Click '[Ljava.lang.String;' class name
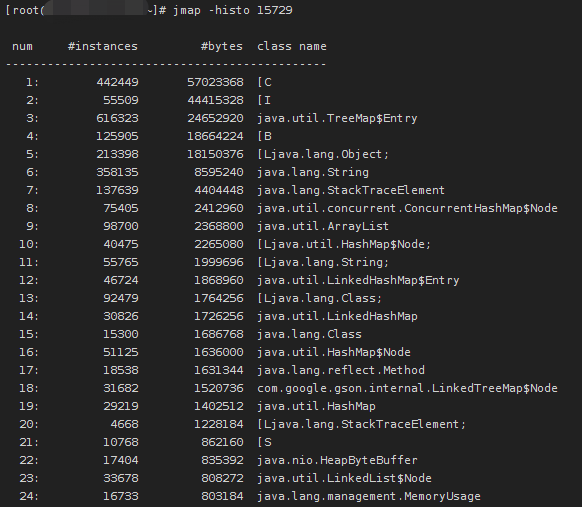The height and width of the screenshot is (507, 582). [323, 262]
